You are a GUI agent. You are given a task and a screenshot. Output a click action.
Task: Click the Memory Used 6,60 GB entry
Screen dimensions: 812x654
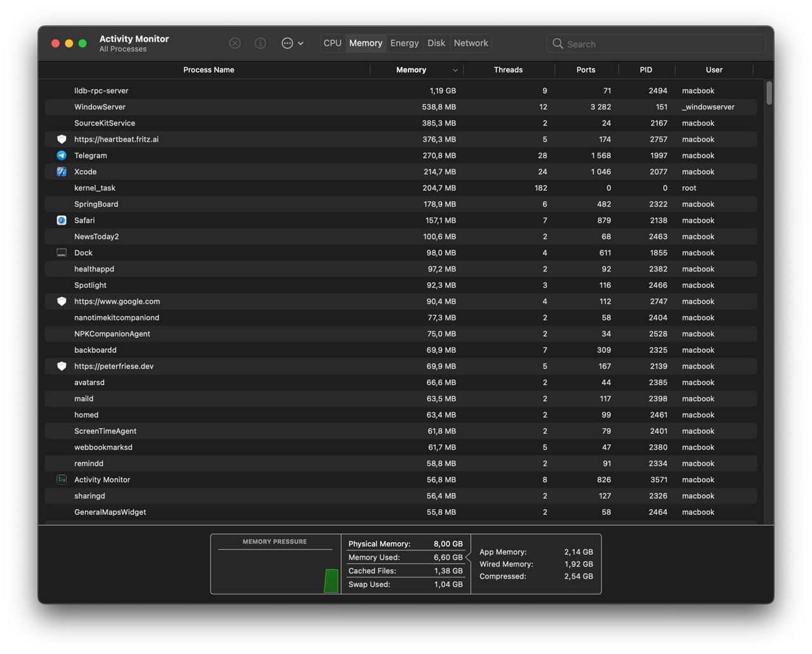tap(405, 558)
